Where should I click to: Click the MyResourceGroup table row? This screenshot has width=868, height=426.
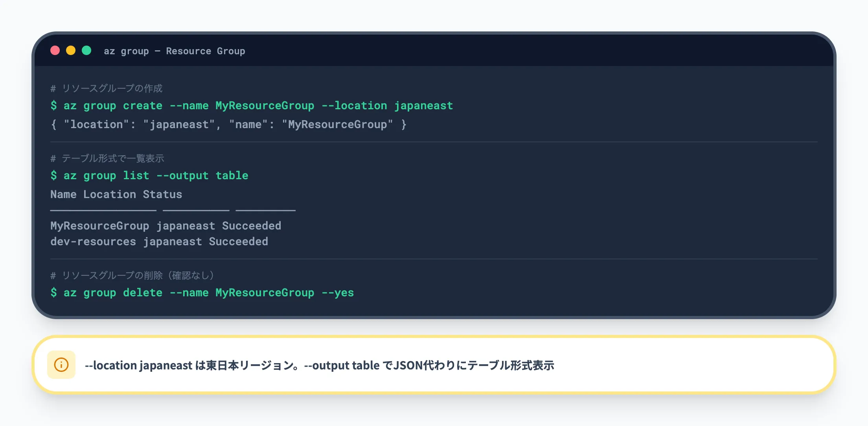165,226
